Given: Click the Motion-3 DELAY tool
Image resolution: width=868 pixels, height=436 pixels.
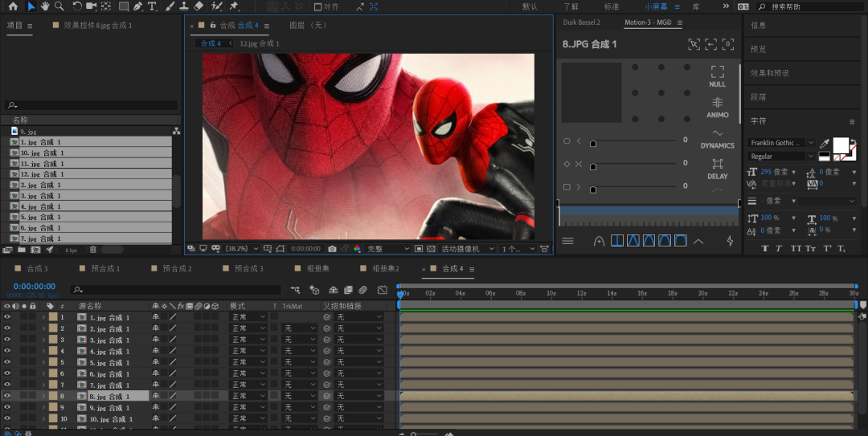Looking at the screenshot, I should click(718, 169).
